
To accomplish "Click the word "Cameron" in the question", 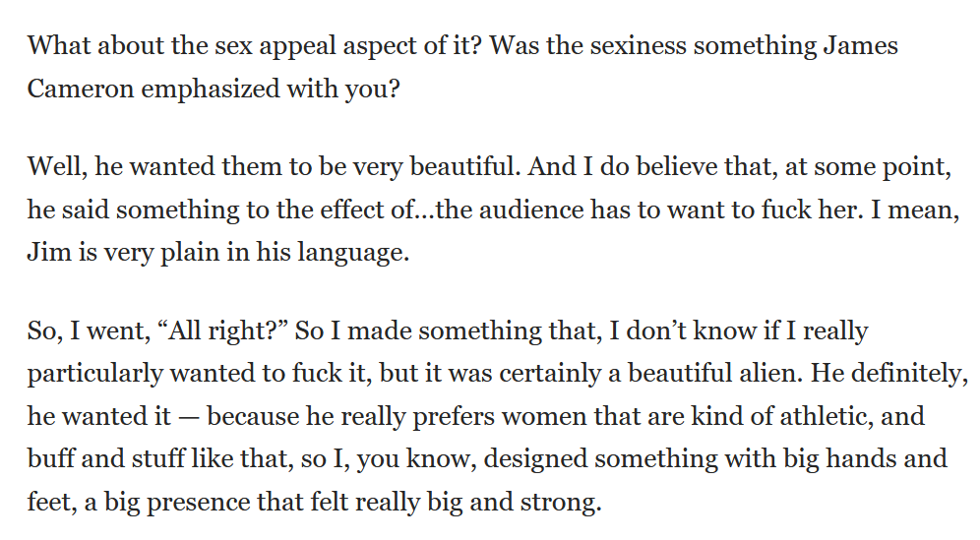I will pos(81,89).
